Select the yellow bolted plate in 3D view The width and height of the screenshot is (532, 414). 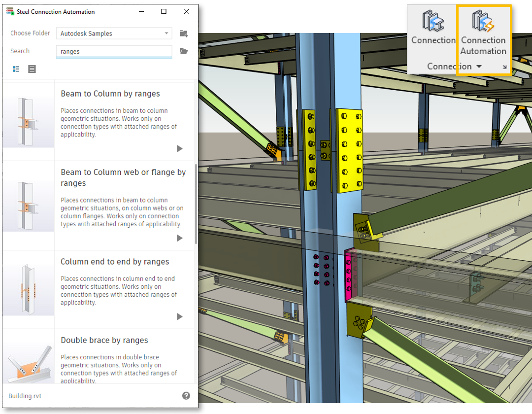350,150
